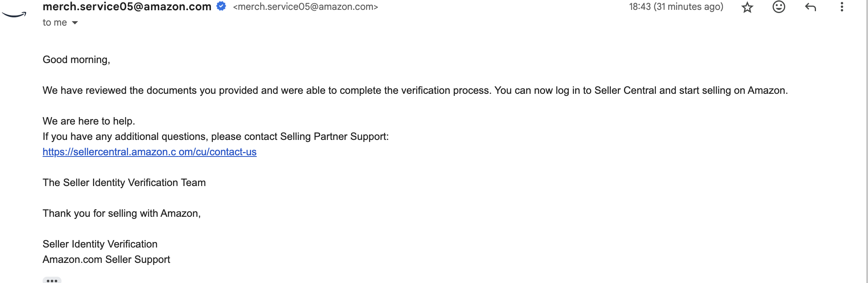
Task: Click the vertical scrollbar on the right edge
Action: (x=867, y=141)
